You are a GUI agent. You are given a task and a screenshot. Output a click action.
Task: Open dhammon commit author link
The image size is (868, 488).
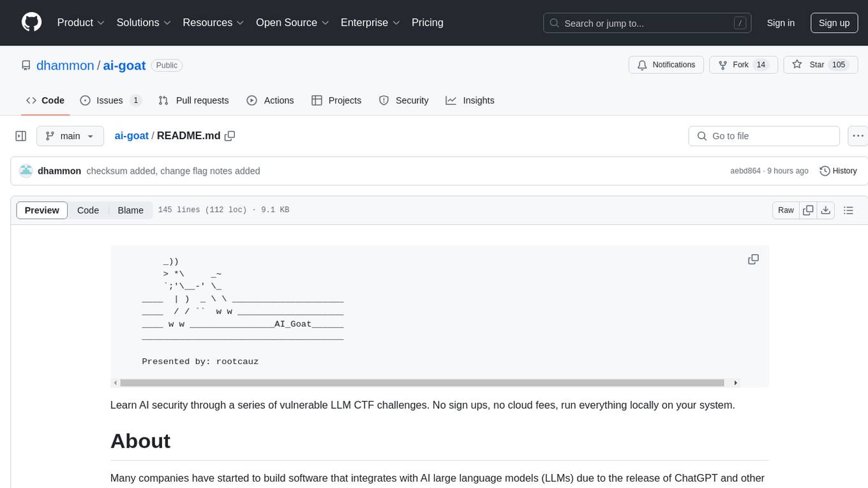point(59,171)
